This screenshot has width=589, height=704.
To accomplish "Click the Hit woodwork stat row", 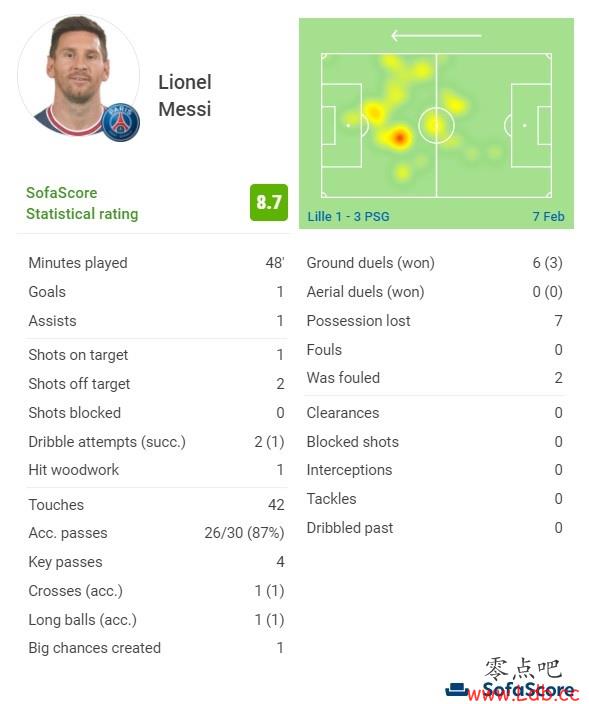I will (x=156, y=470).
